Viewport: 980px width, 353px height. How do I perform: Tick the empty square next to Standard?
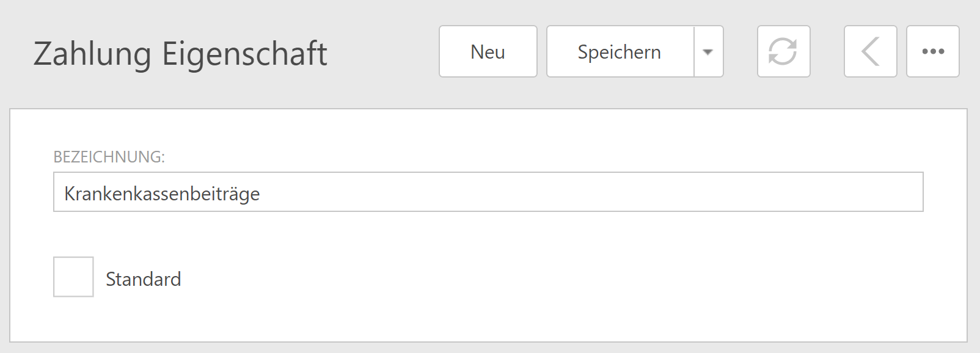73,277
